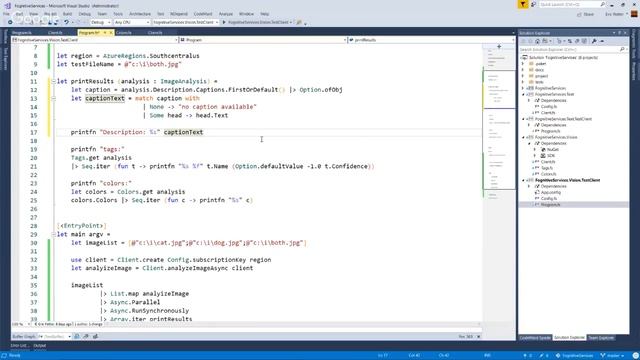The height and width of the screenshot is (360, 640).
Task: Select Colors.fs in Solution Explorer
Action: (x=548, y=174)
